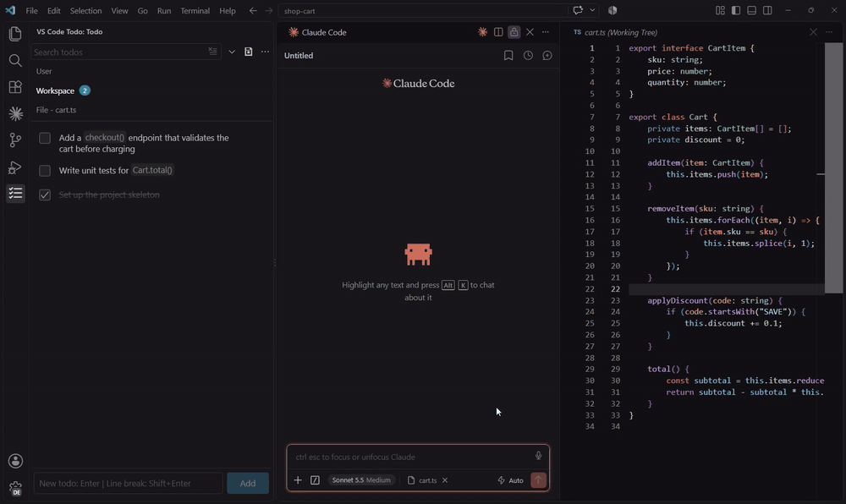Close the cart.ts Working Tree tab

click(x=813, y=32)
